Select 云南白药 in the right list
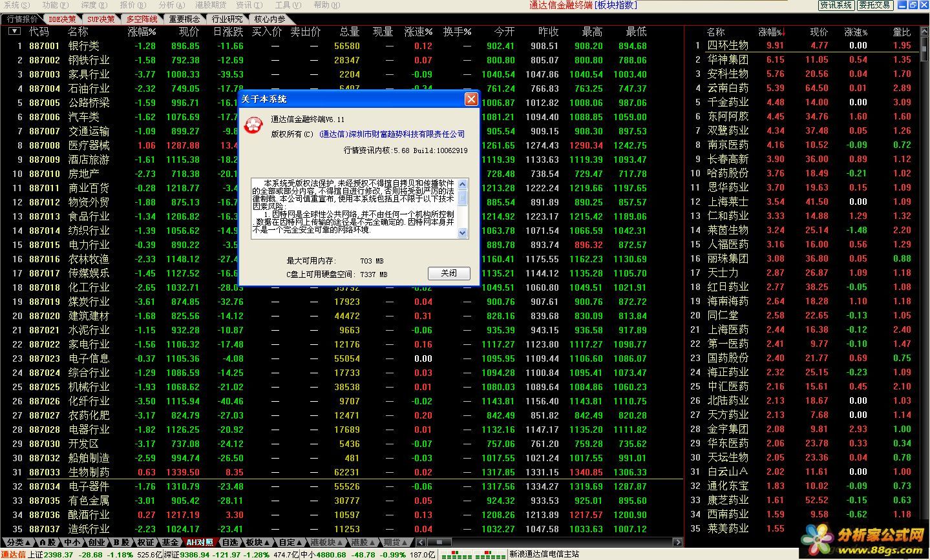Viewport: 930px width, 560px height. pyautogui.click(x=727, y=88)
